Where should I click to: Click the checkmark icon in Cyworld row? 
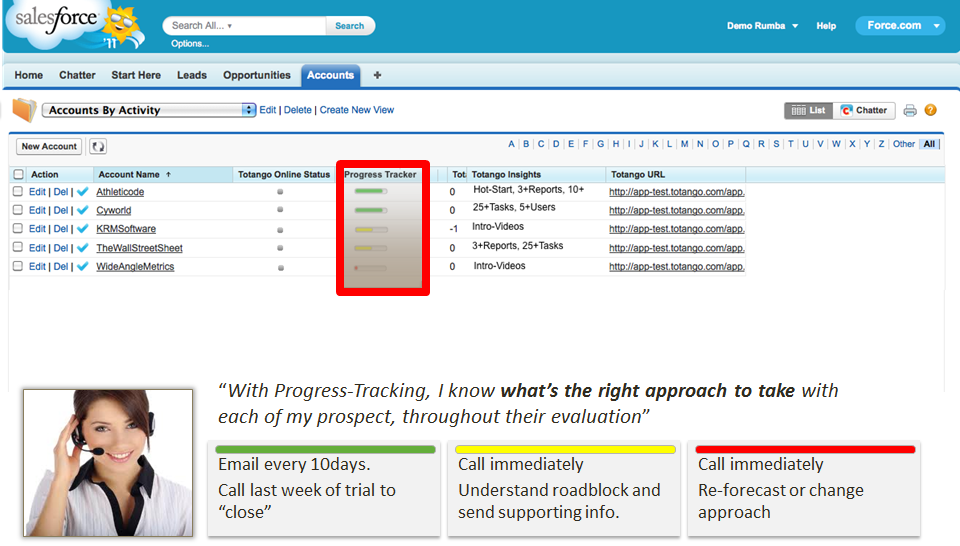[83, 210]
